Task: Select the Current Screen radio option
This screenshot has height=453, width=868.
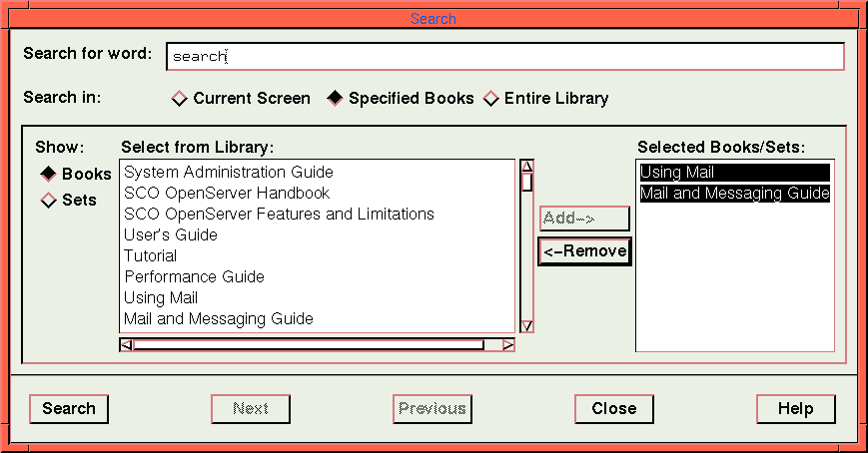Action: pos(180,99)
